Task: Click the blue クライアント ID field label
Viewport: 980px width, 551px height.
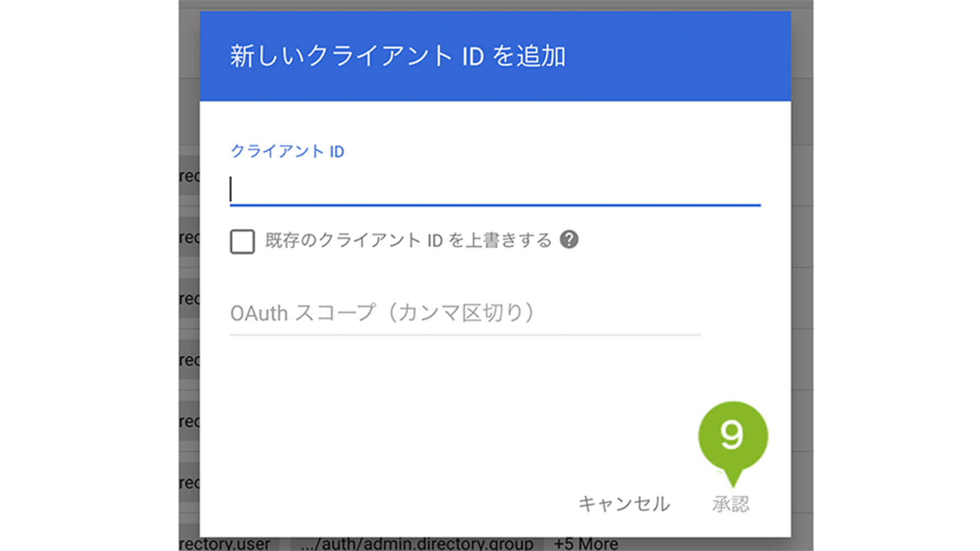Action: point(287,152)
